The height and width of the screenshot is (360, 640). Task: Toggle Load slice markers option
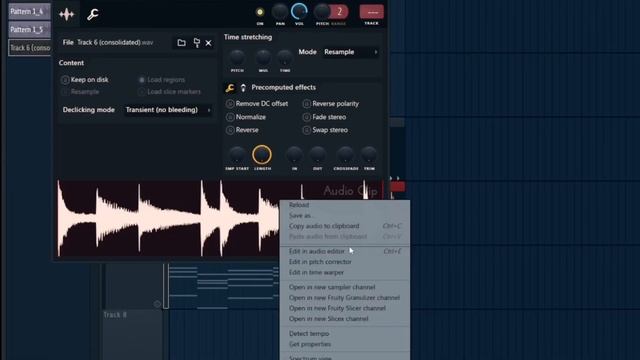click(169, 92)
